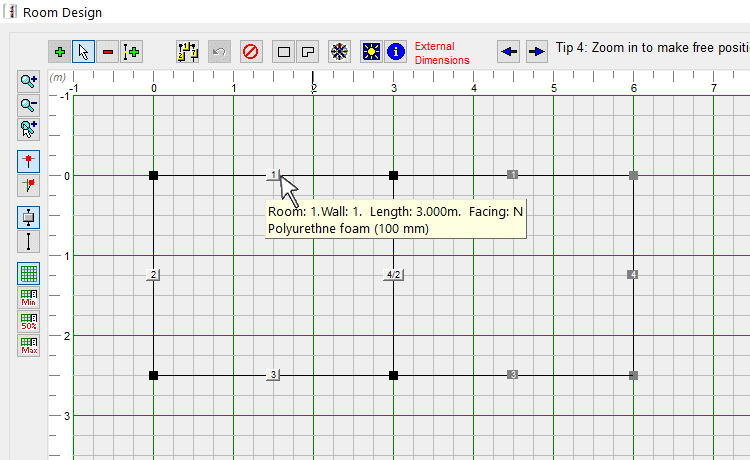Click the yellow sun icon
Viewport: 750px width, 460px height.
pyautogui.click(x=371, y=52)
